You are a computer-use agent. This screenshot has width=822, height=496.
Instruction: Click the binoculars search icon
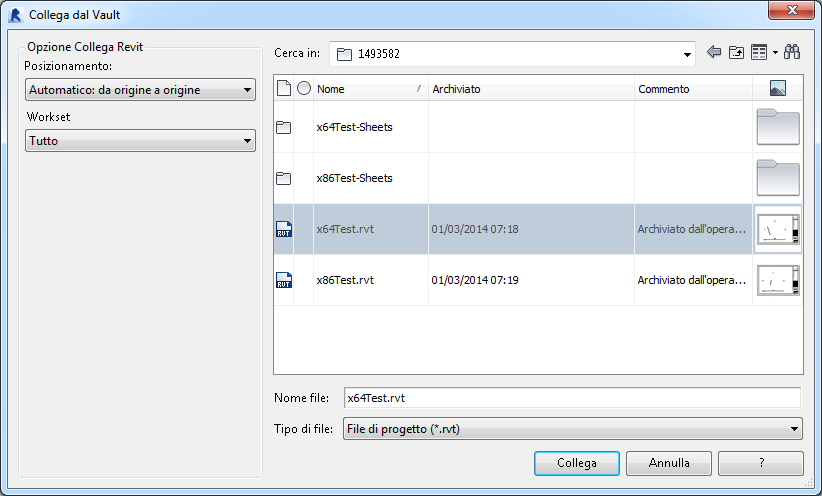pyautogui.click(x=792, y=52)
